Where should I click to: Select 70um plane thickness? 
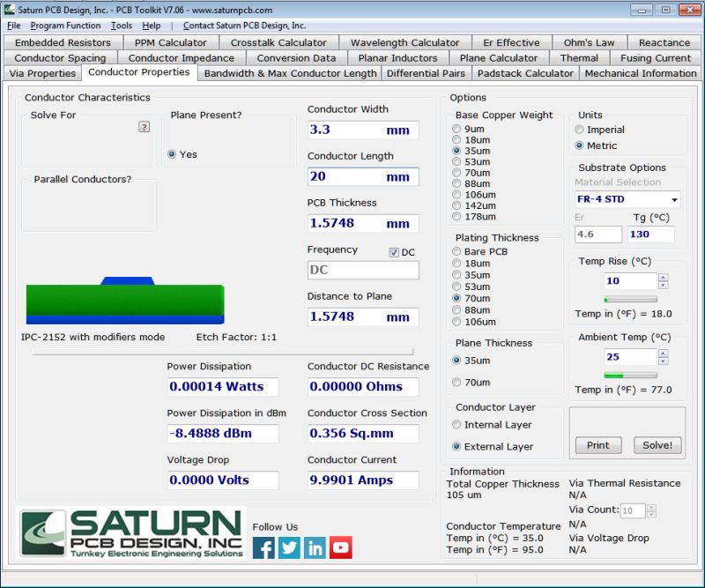coord(456,383)
